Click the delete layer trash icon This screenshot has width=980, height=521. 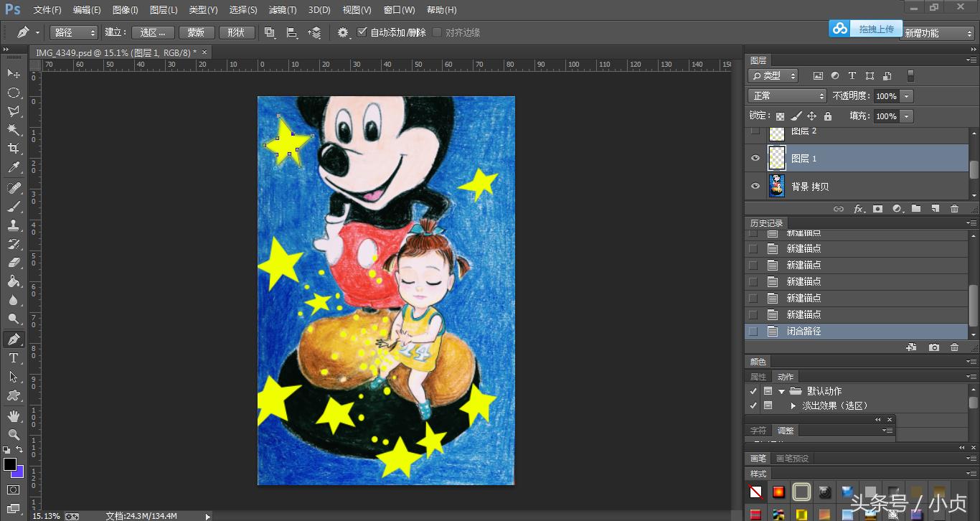[x=954, y=209]
